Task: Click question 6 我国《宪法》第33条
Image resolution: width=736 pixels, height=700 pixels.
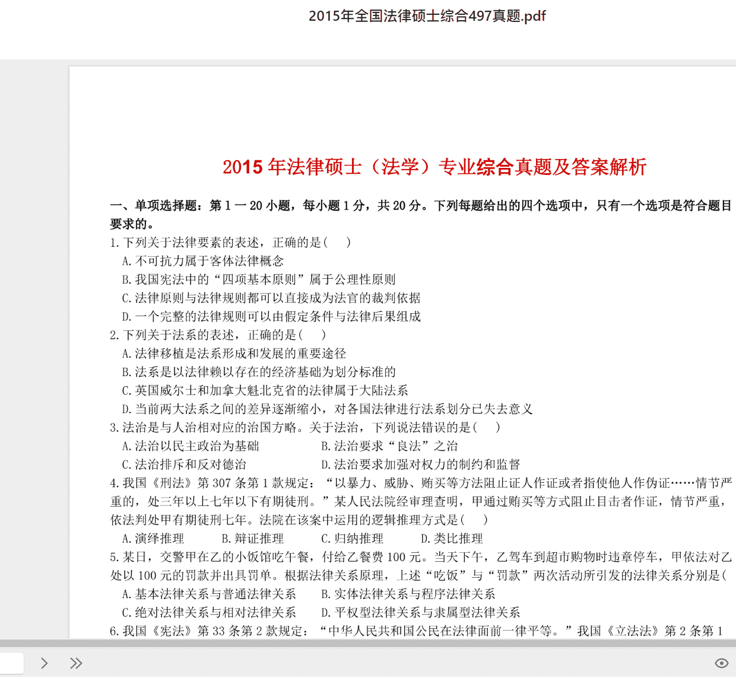Action: [417, 631]
